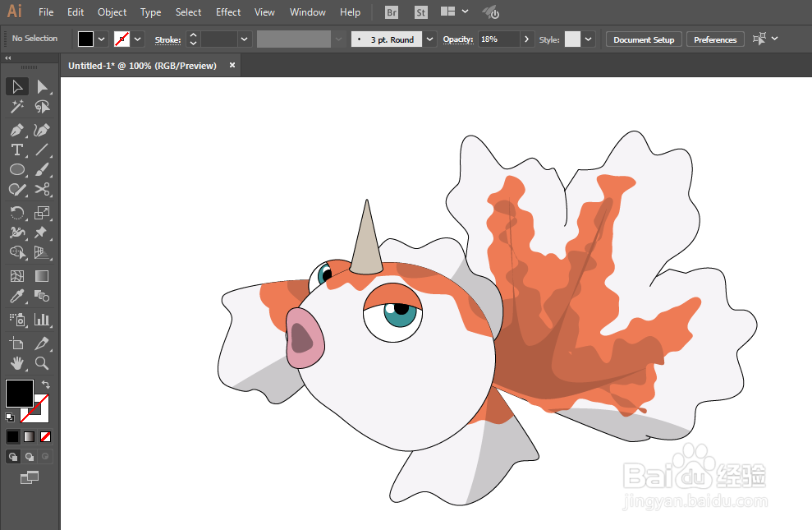Select the Warp tool
The image size is (812, 530).
click(x=17, y=233)
